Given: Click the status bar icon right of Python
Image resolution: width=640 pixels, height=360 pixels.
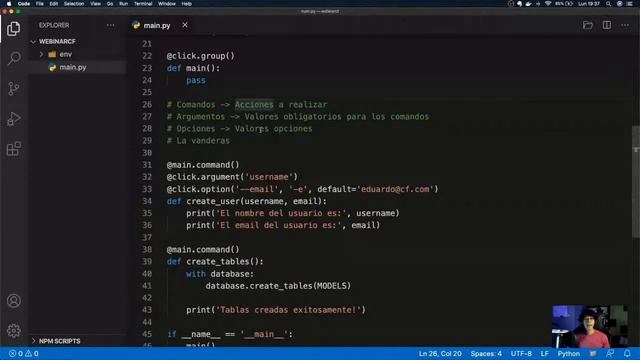Looking at the screenshot, I should click(x=593, y=353).
